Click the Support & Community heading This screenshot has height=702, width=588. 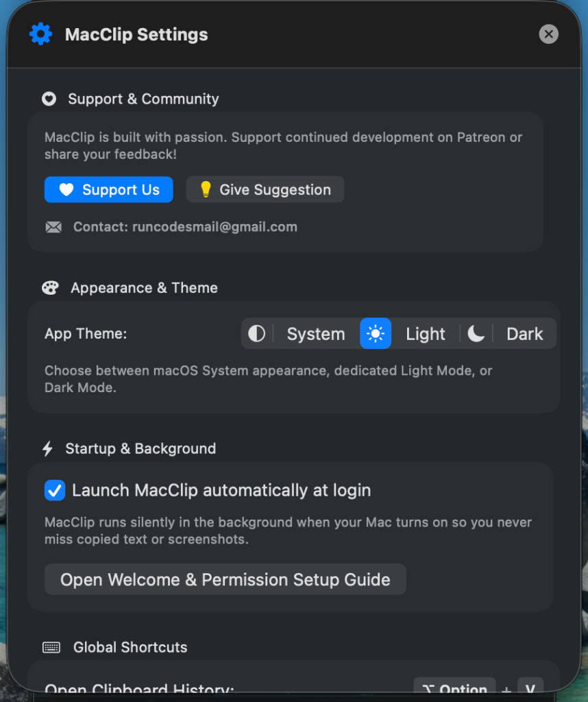click(x=143, y=99)
